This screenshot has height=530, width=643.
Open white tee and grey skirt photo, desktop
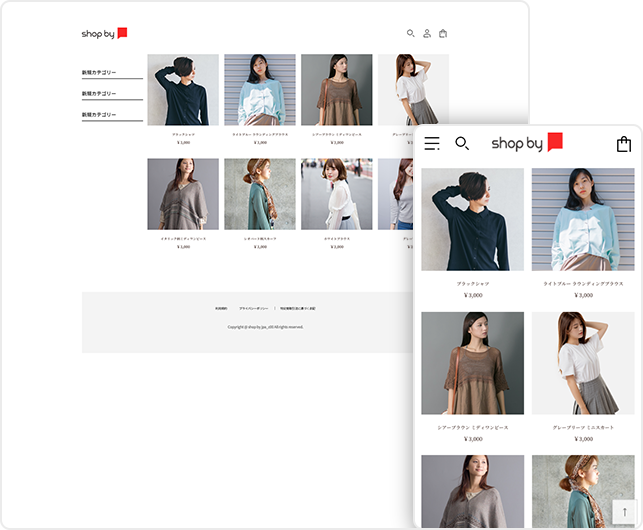(x=413, y=89)
